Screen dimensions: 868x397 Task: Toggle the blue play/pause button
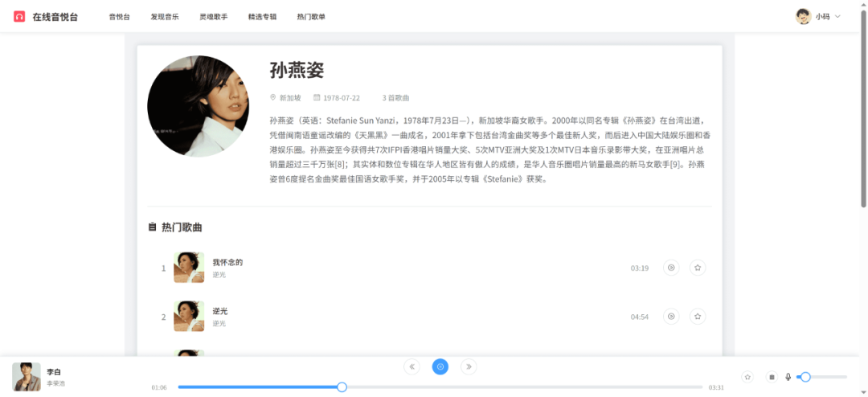click(x=440, y=366)
